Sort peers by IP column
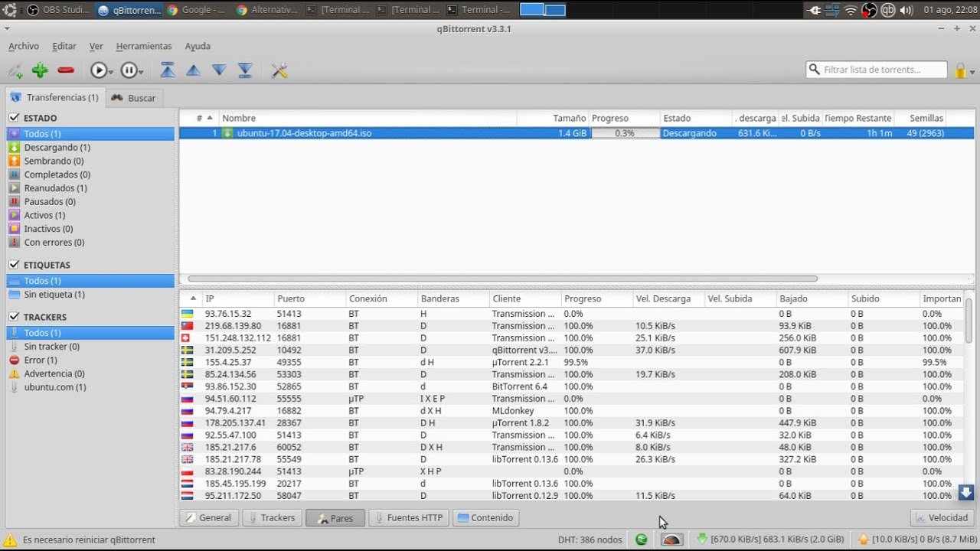 237,298
